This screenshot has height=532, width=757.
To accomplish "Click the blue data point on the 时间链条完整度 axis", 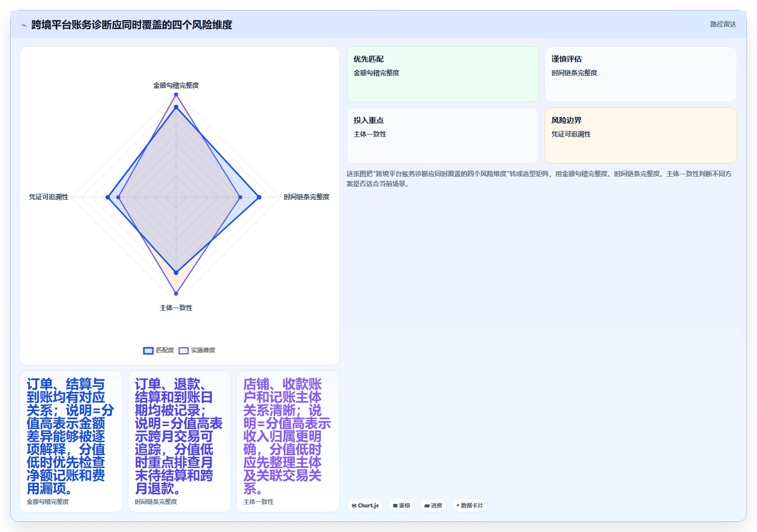I will point(259,197).
